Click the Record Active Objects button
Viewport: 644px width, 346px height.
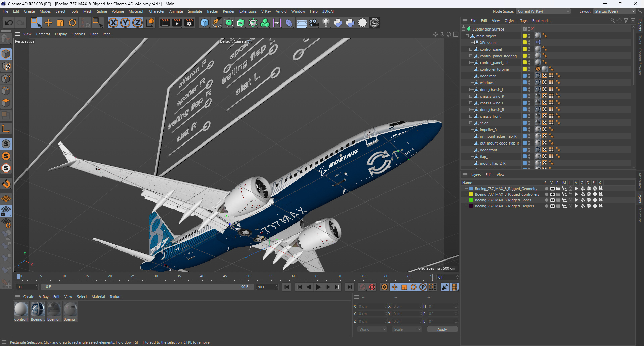[x=363, y=287]
